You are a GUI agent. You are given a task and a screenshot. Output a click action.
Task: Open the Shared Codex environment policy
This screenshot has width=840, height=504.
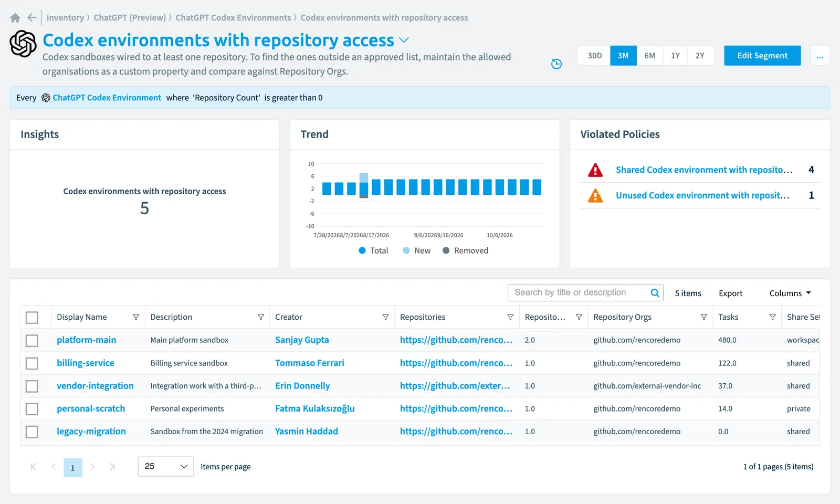coord(704,170)
